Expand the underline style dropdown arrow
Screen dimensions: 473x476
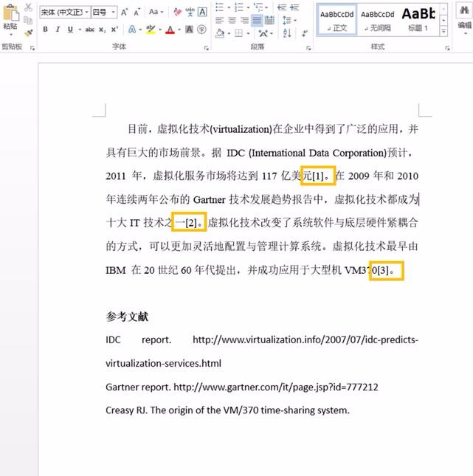click(80, 30)
